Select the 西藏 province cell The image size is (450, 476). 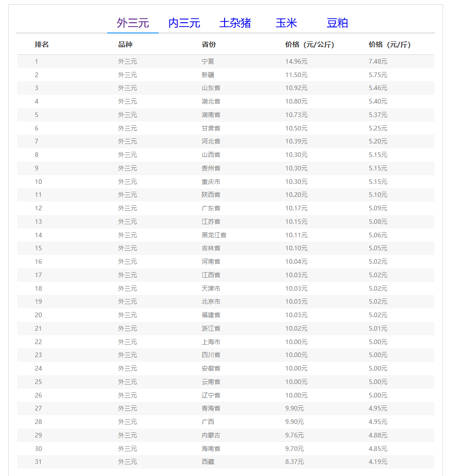coord(208,462)
